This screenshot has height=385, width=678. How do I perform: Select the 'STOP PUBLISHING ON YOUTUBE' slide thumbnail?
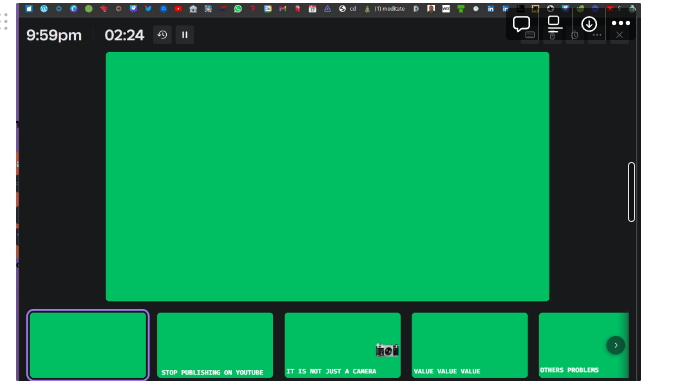point(215,345)
